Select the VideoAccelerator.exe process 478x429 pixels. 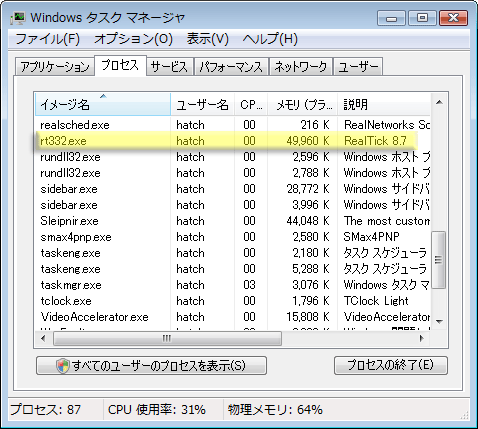(233, 317)
